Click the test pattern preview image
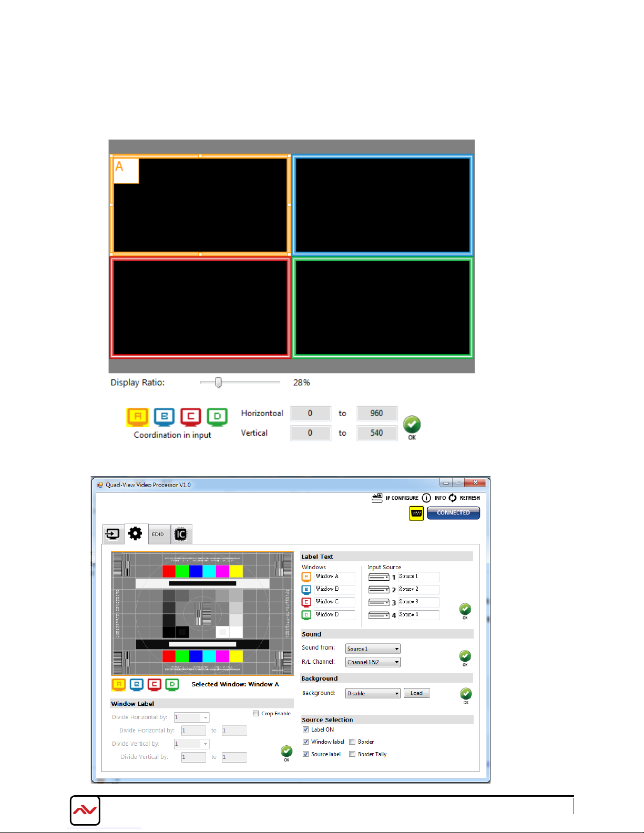The image size is (644, 833). click(202, 613)
